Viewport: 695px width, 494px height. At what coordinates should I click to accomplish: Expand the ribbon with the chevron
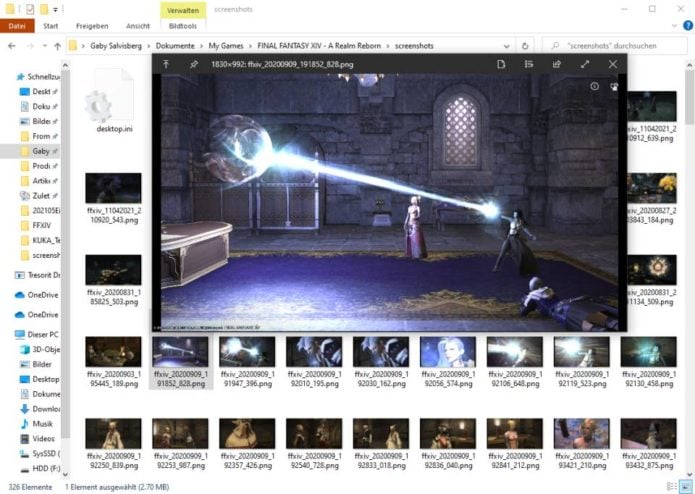coord(669,26)
